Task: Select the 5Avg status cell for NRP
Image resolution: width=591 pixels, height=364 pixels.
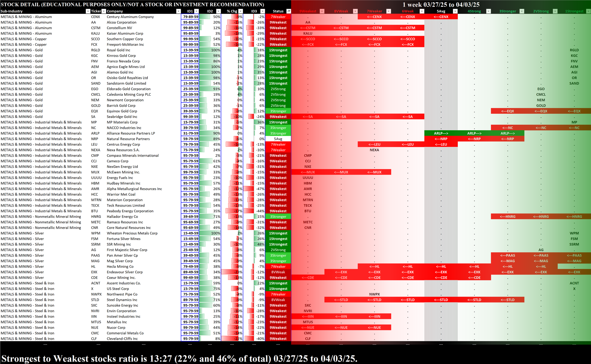Action: (278, 139)
